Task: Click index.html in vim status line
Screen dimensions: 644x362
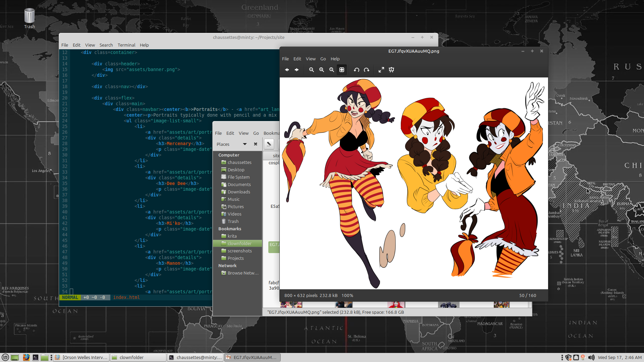Action: (x=126, y=297)
